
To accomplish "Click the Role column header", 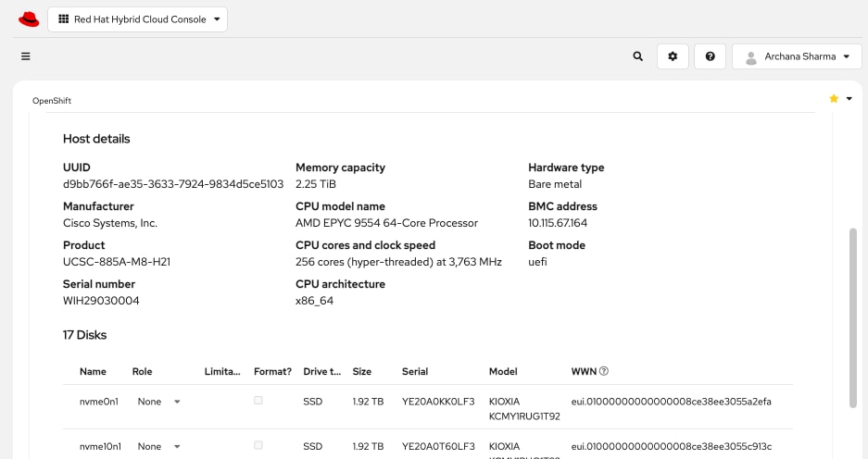I will pyautogui.click(x=143, y=372).
